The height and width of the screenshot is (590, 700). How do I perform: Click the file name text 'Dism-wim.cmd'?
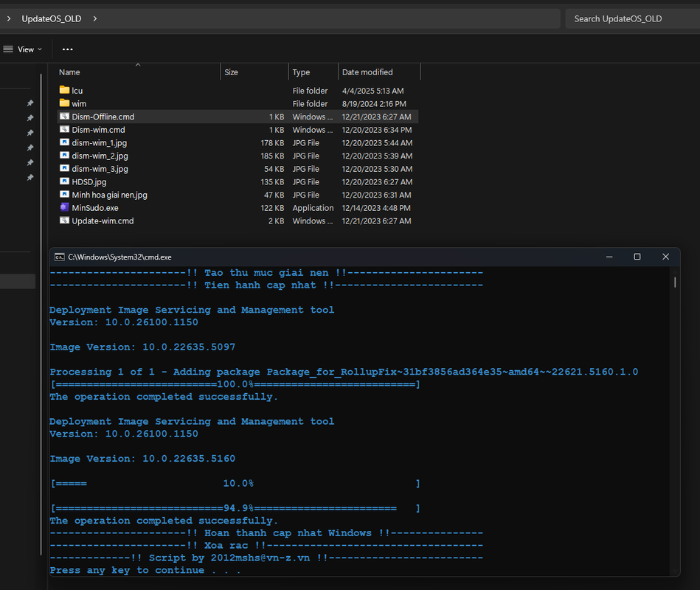[98, 129]
